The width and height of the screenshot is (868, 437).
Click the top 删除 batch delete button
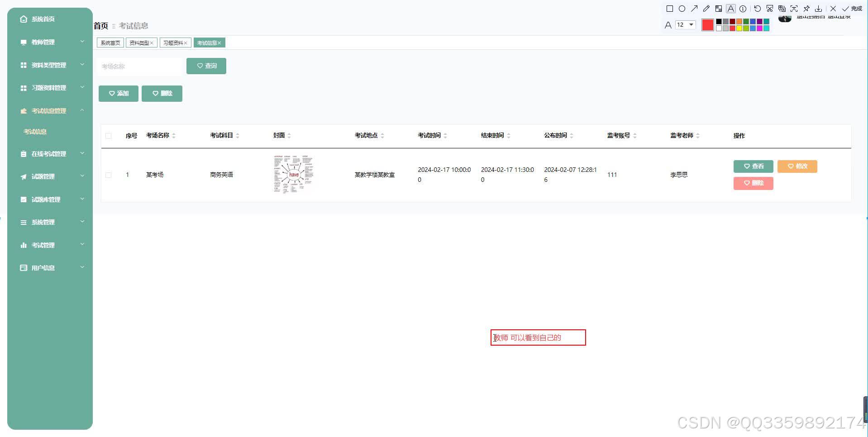point(162,94)
